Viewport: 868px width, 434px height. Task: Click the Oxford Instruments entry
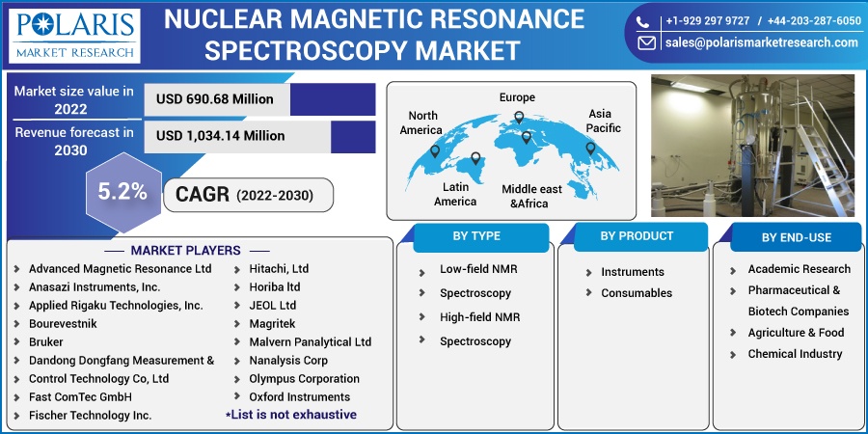pyautogui.click(x=300, y=397)
